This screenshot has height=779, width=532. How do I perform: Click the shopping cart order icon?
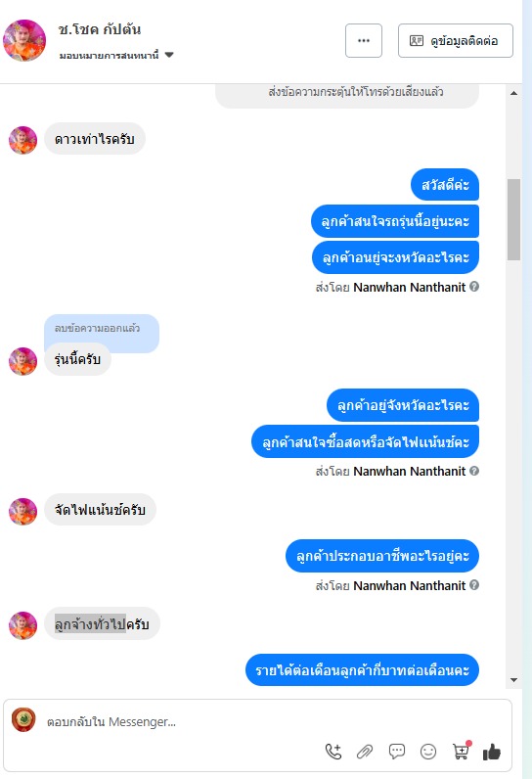click(x=461, y=751)
